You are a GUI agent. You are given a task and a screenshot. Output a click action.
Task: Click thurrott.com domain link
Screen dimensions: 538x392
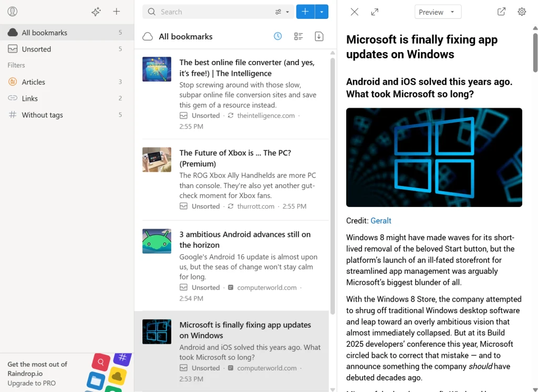[256, 207]
